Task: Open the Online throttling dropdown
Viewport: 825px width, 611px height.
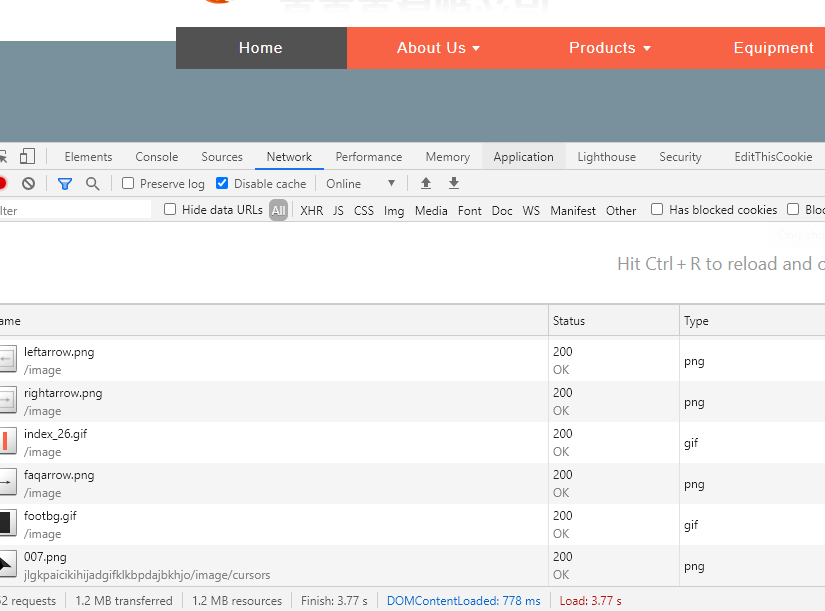Action: [361, 184]
